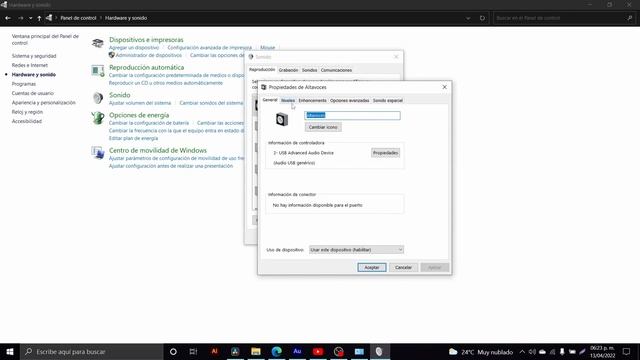Open Administrador de dispositivos link
This screenshot has width=640, height=360.
pos(149,55)
